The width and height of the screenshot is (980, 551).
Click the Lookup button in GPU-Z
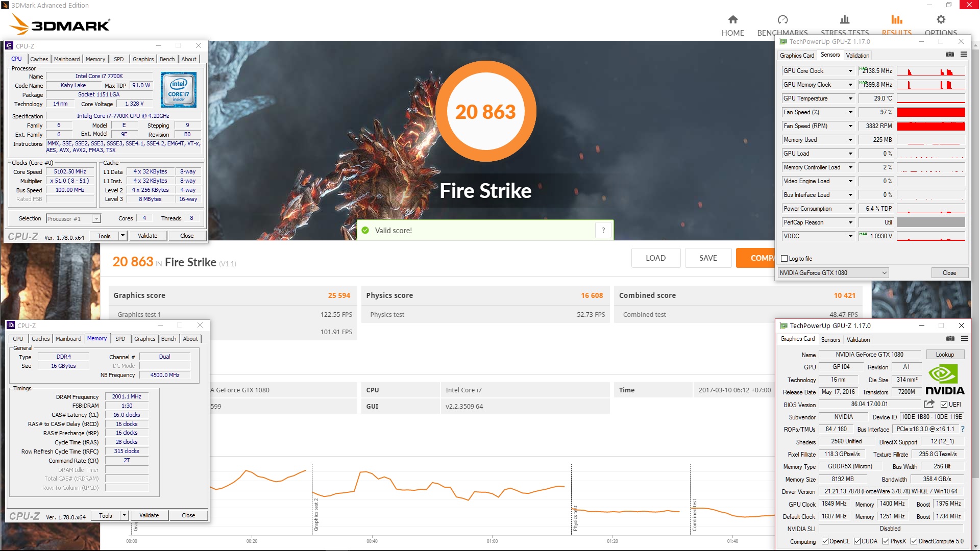coord(944,355)
